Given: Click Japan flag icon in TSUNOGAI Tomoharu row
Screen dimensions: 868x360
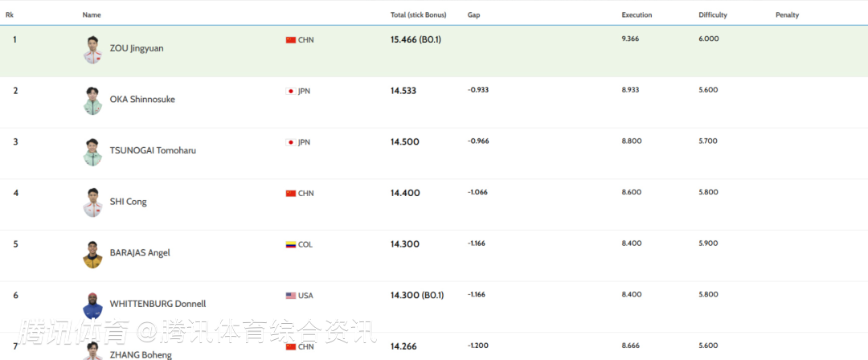Looking at the screenshot, I should pyautogui.click(x=291, y=142).
